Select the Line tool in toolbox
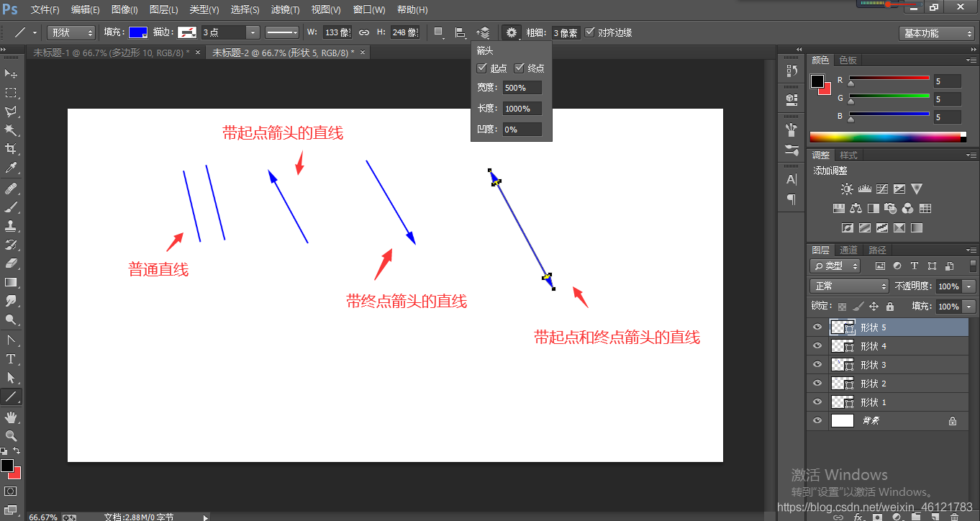The height and width of the screenshot is (521, 980). pos(12,397)
